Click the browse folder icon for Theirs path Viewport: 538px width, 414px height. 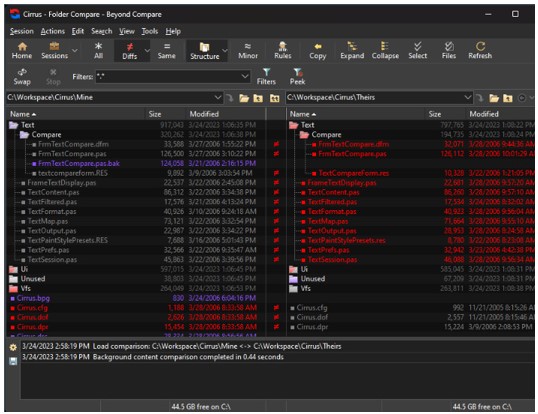point(494,98)
